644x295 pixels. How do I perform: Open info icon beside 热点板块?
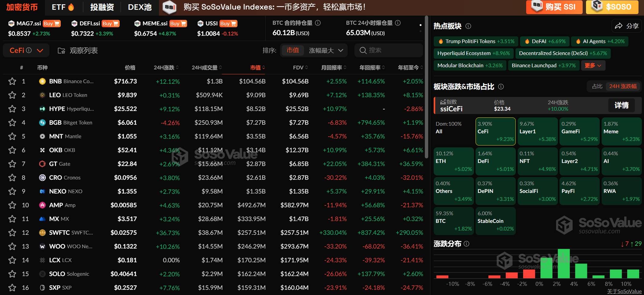click(x=468, y=26)
